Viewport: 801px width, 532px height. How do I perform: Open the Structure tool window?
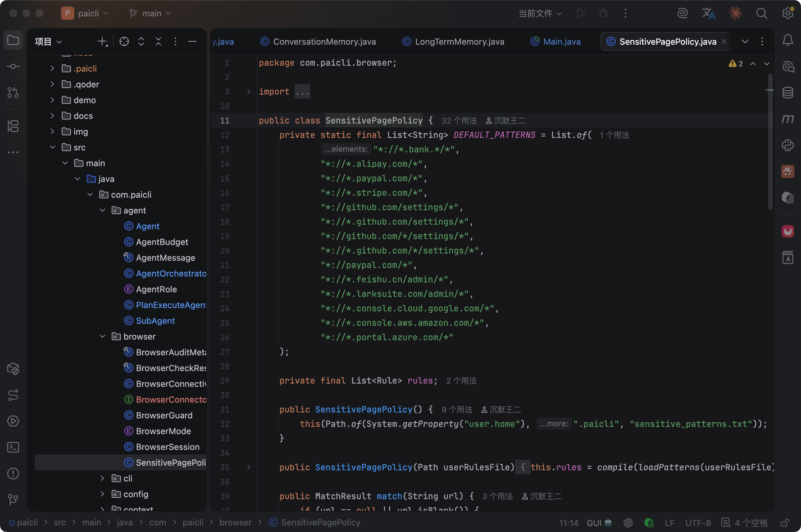13,126
